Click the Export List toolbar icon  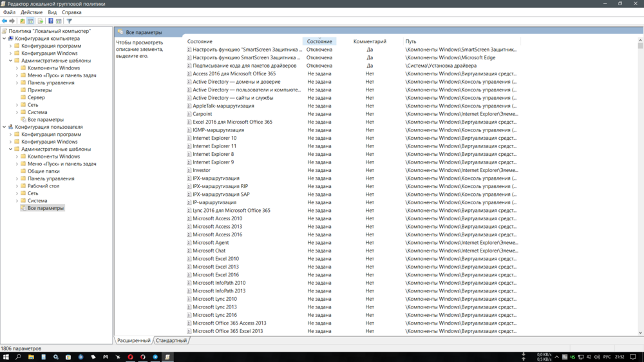coord(40,21)
